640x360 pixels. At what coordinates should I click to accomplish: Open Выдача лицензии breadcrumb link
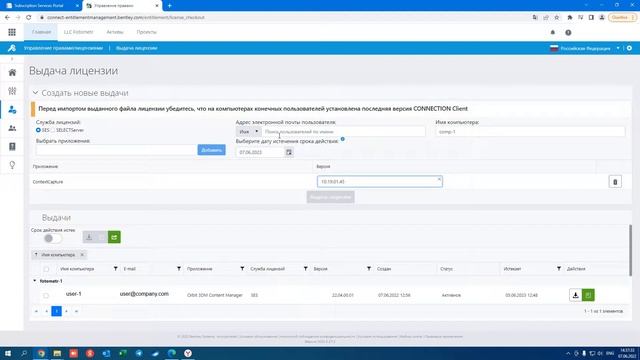point(137,48)
